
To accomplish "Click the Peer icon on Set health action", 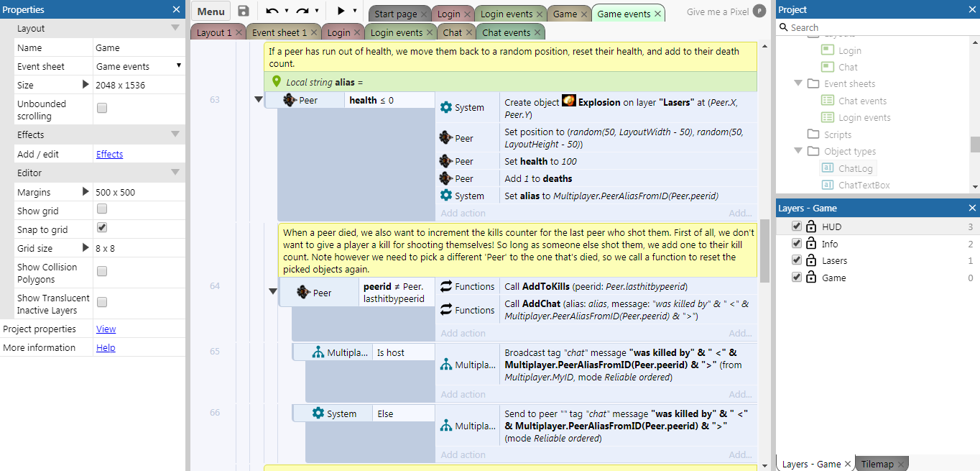I will pos(446,161).
